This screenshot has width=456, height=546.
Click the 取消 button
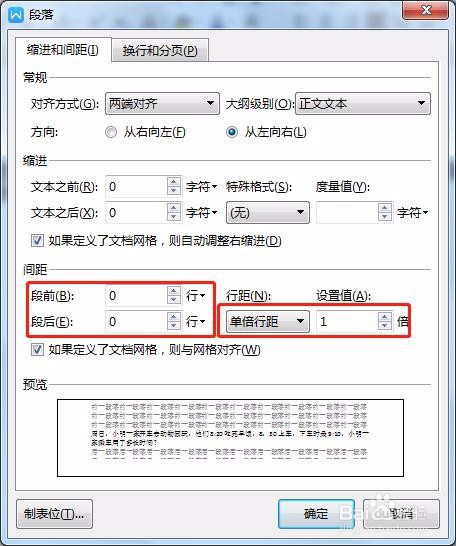[x=401, y=514]
